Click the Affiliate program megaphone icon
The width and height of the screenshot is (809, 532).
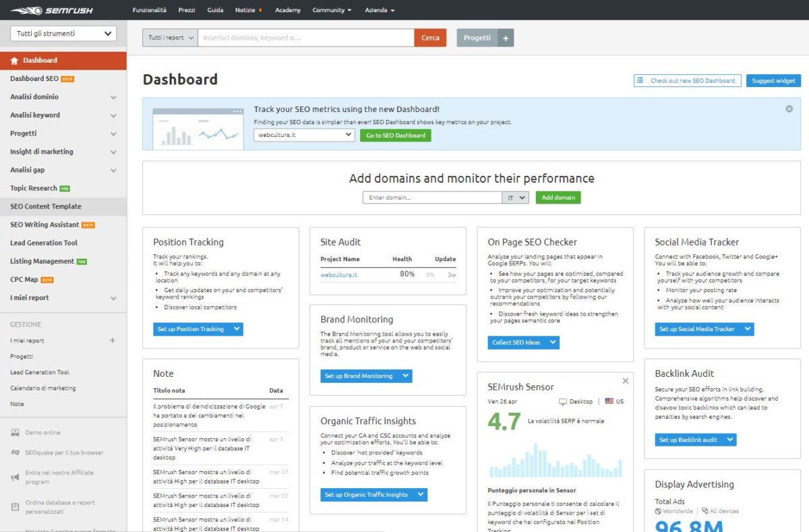pyautogui.click(x=15, y=477)
